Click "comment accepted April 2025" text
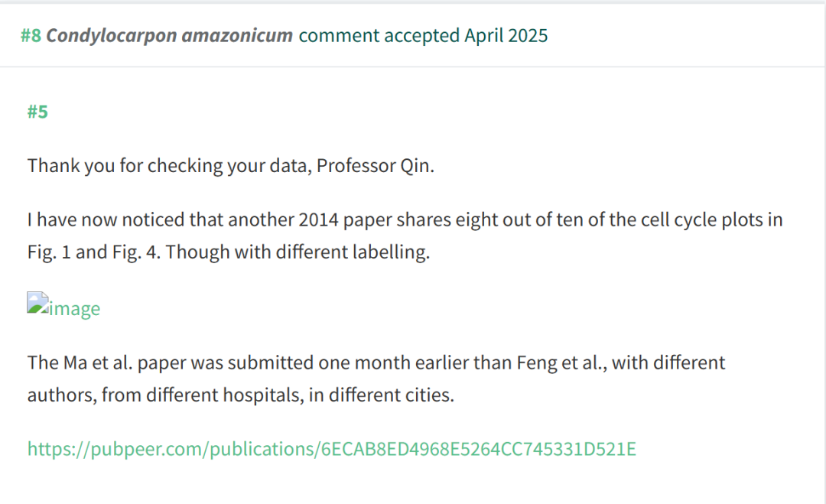Image resolution: width=826 pixels, height=504 pixels. point(423,35)
